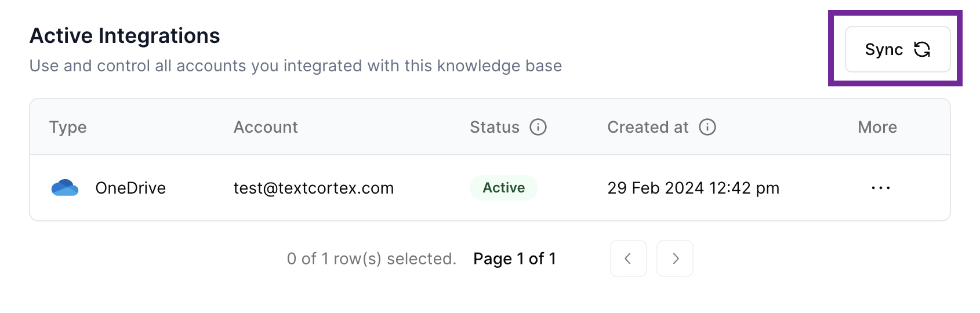Click the green Active status badge
980x313 pixels.
(x=503, y=188)
